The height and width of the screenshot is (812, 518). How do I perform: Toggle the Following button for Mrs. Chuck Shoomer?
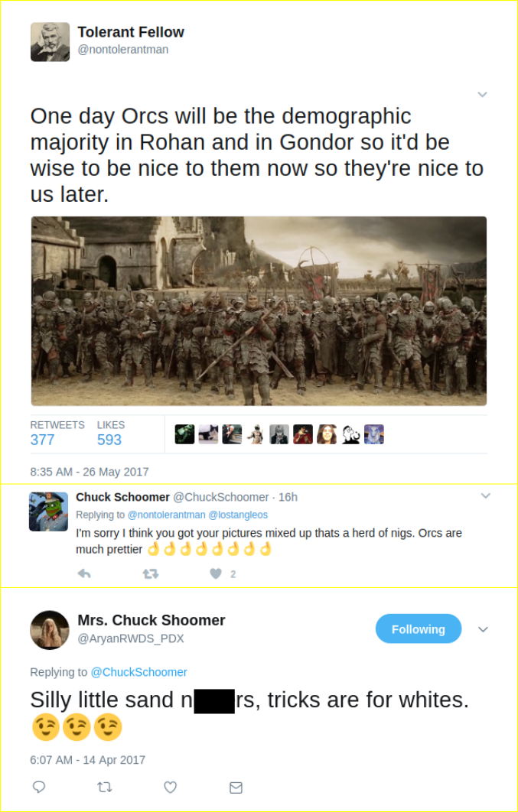coord(419,628)
